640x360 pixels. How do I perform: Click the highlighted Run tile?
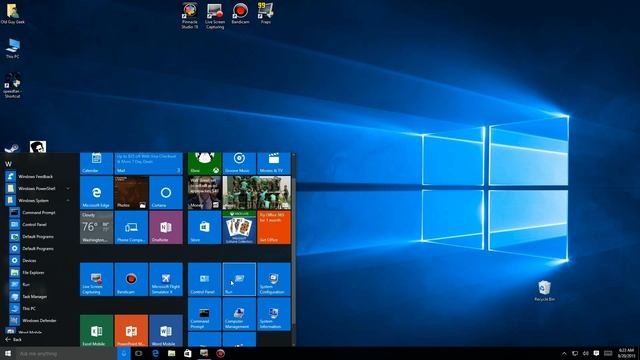239,279
